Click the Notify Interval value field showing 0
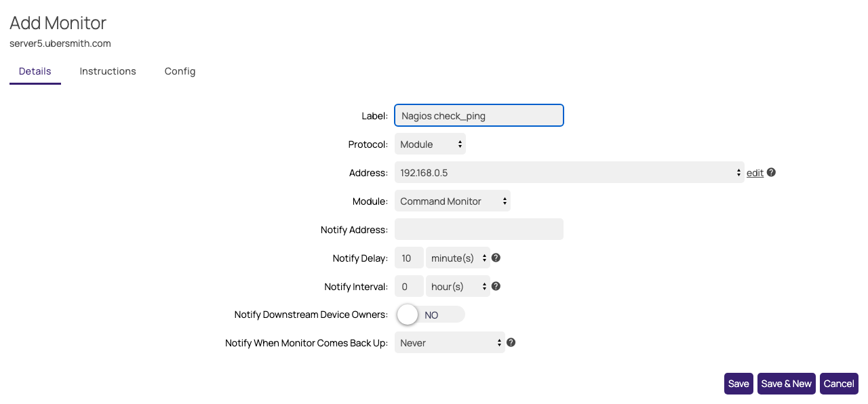The image size is (868, 404). coord(409,286)
